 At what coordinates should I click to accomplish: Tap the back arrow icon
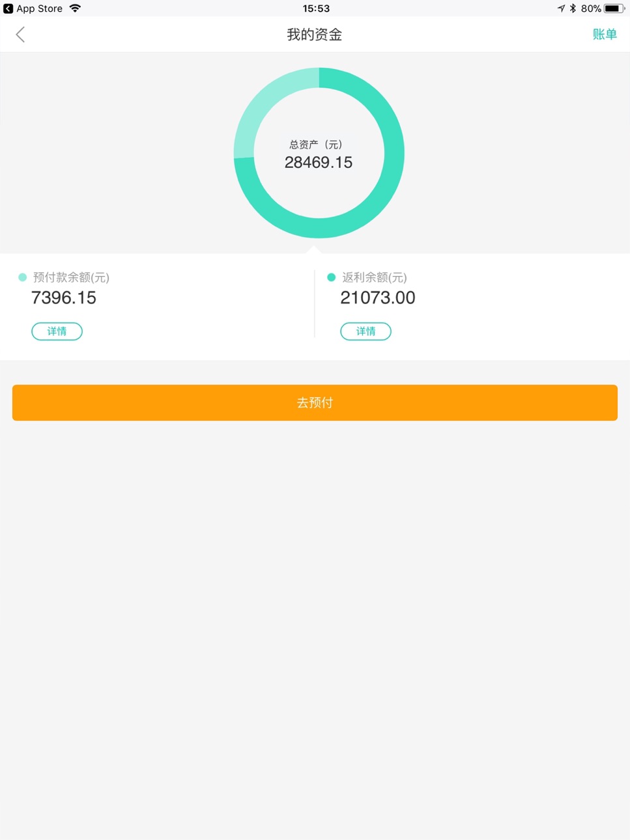point(20,35)
